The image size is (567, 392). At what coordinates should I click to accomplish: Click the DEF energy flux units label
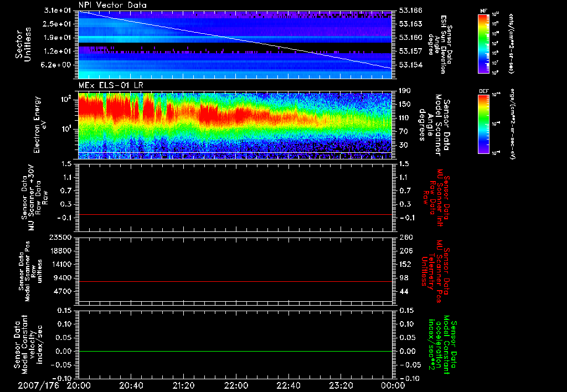coord(513,124)
